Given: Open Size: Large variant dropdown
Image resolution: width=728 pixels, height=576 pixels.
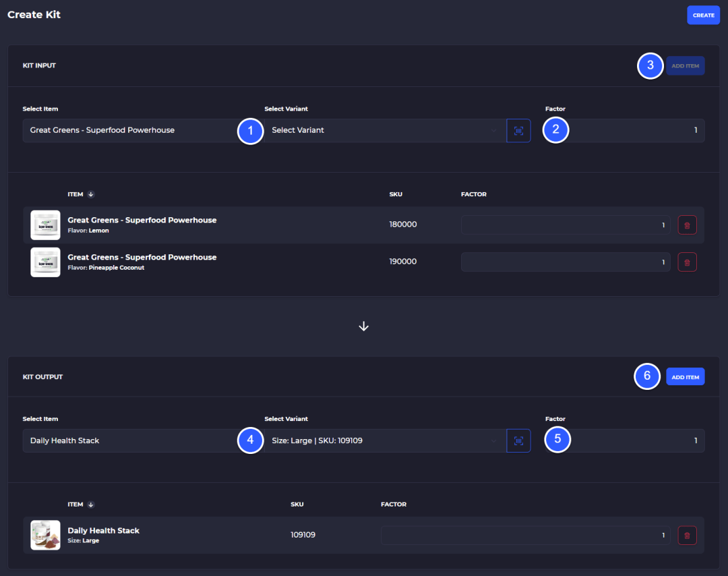Looking at the screenshot, I should (x=386, y=441).
